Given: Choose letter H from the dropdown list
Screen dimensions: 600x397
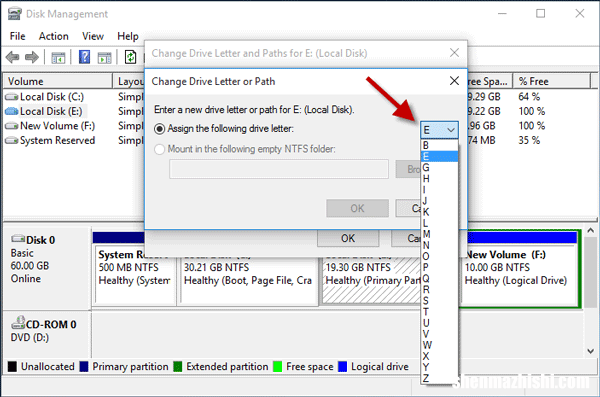Looking at the screenshot, I should point(439,178).
